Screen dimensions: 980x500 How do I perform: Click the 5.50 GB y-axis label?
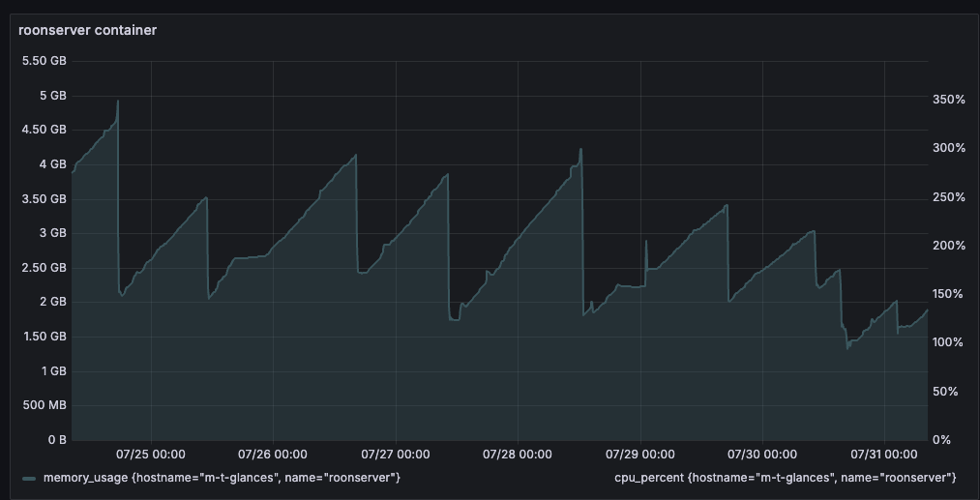point(44,61)
